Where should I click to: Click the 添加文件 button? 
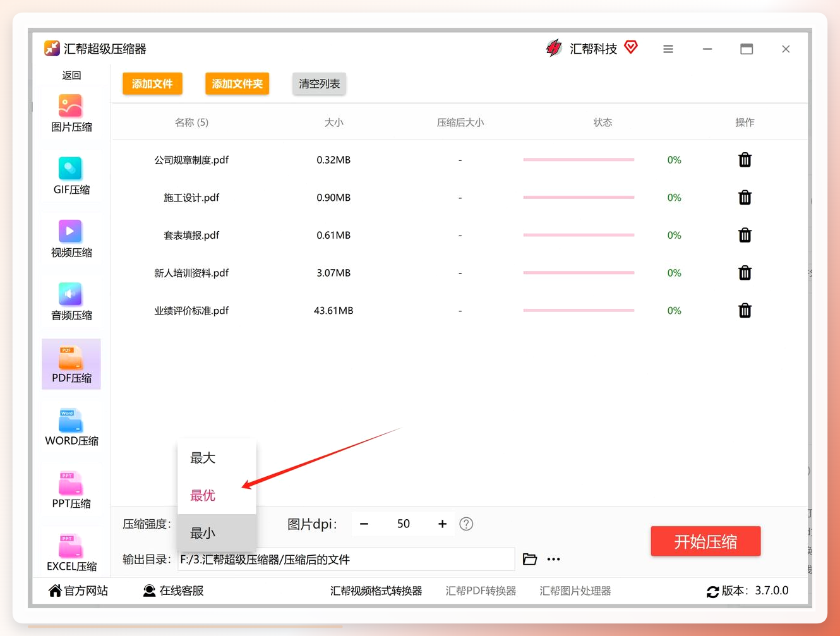click(152, 84)
